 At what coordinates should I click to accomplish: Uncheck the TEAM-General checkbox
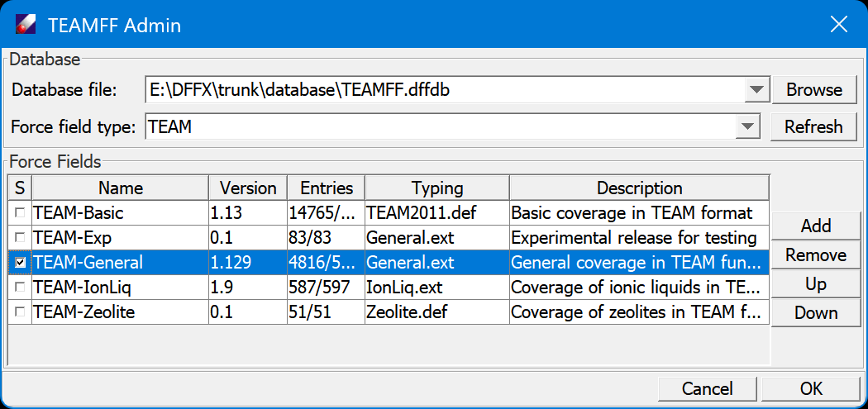[x=20, y=263]
